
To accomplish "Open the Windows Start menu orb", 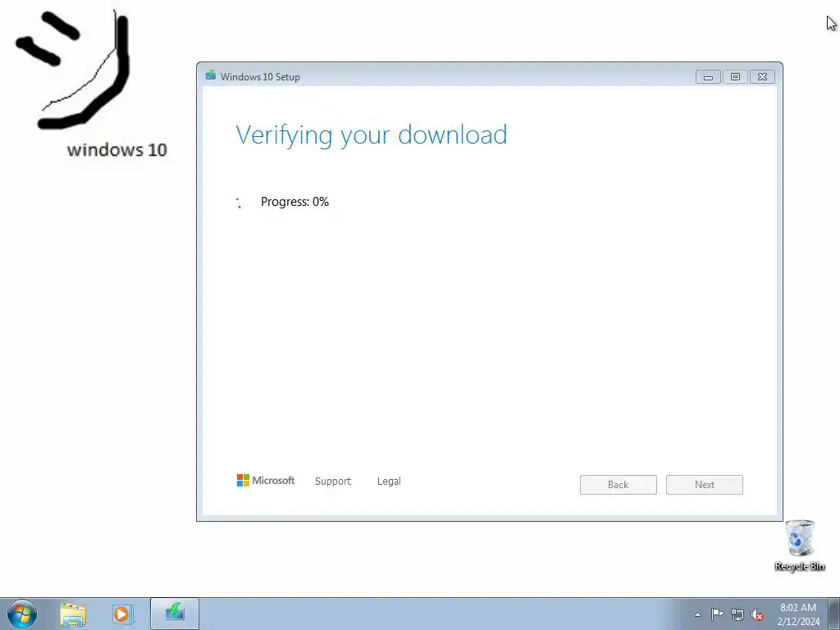I will [22, 614].
